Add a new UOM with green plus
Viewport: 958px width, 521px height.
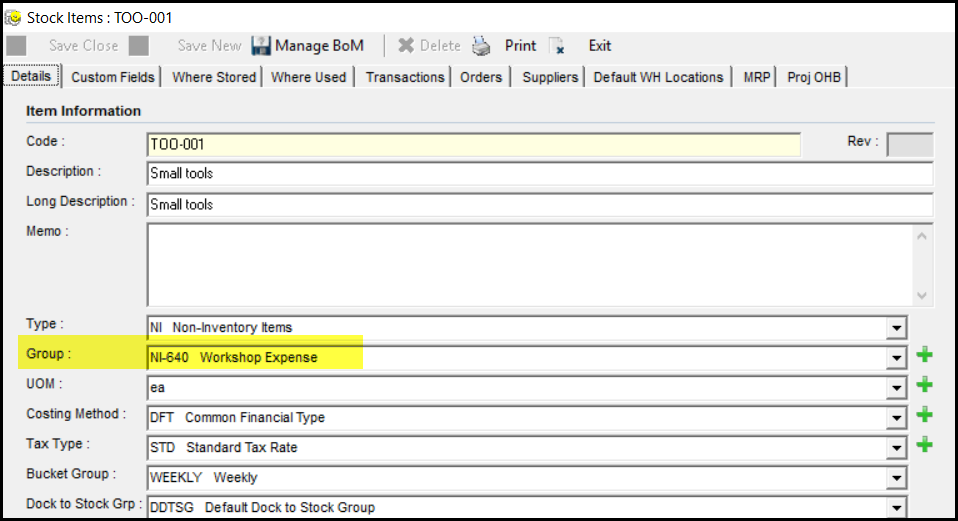(x=924, y=385)
